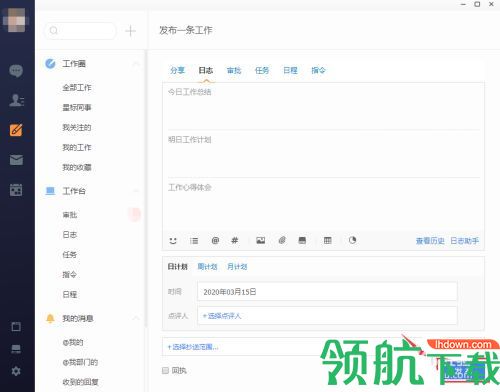The height and width of the screenshot is (392, 500).
Task: Open the settings gear icon
Action: coord(16,371)
